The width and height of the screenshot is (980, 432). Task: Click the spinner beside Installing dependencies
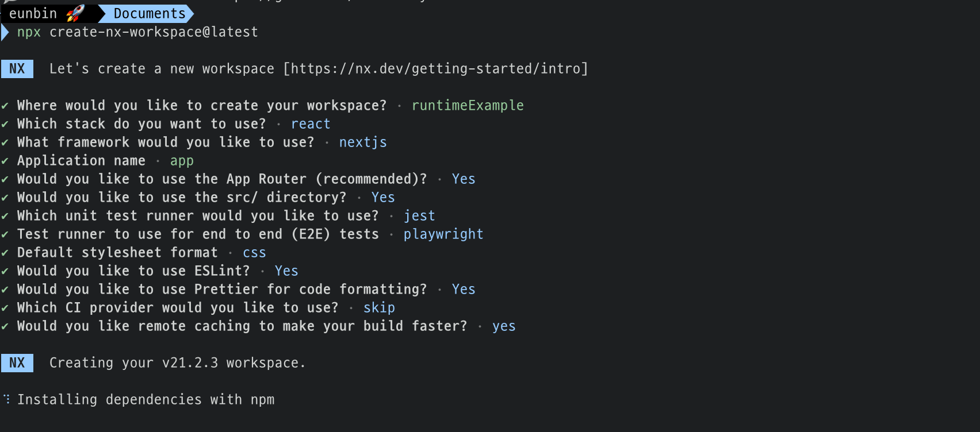pos(6,399)
